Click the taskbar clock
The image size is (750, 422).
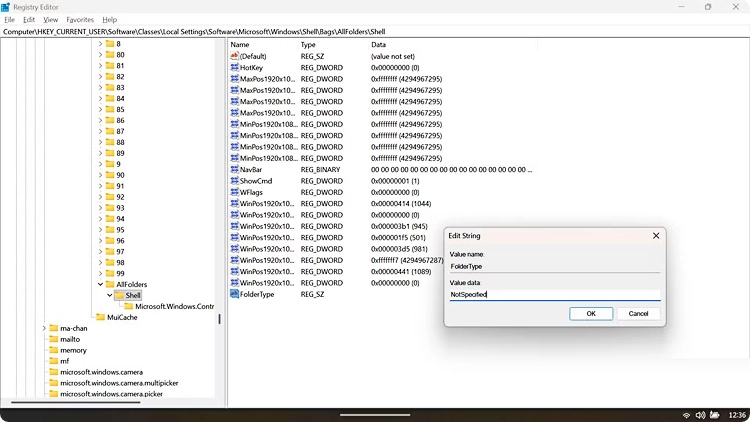737,415
